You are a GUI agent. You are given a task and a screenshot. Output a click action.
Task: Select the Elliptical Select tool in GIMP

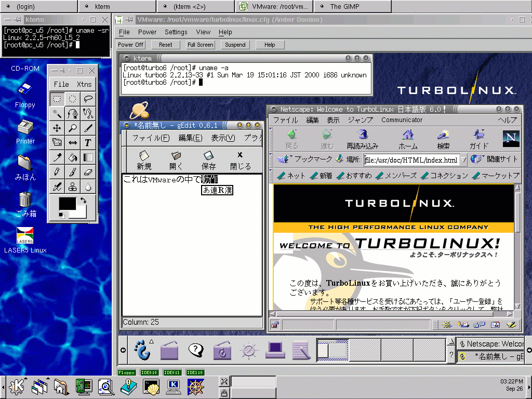(72, 99)
